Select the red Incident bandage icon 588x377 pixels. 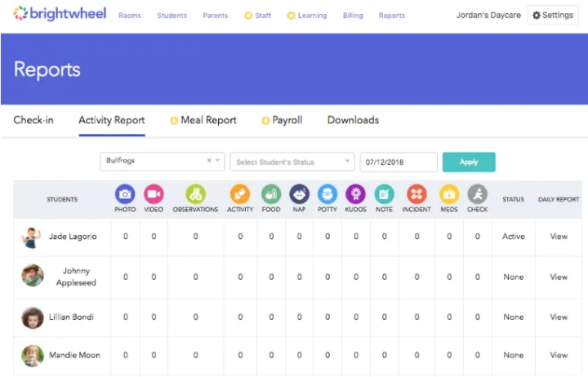[416, 194]
